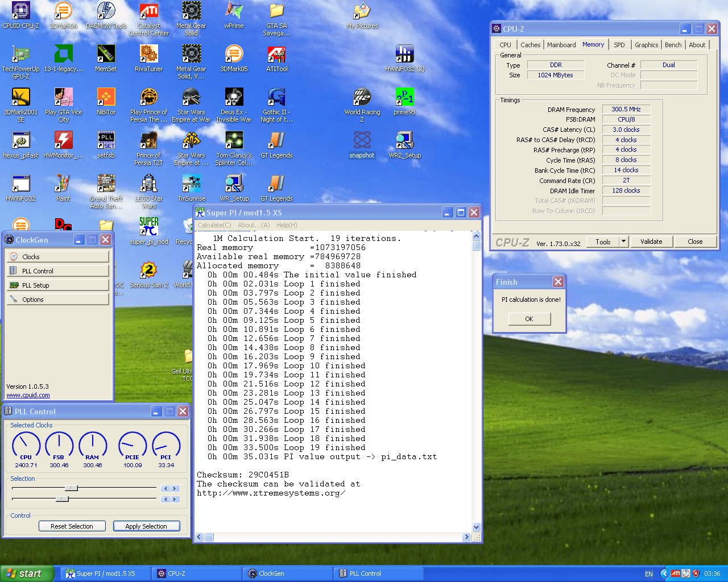The width and height of the screenshot is (728, 582).
Task: Launch TechPowerUp GPU-Z icon
Action: click(20, 63)
